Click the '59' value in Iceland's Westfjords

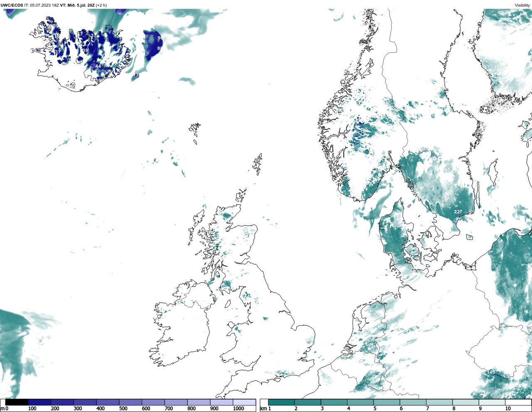(x=56, y=26)
